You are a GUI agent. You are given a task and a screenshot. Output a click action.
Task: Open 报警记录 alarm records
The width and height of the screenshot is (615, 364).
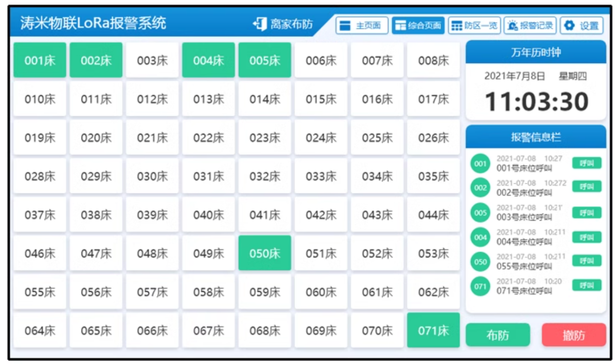(x=530, y=26)
